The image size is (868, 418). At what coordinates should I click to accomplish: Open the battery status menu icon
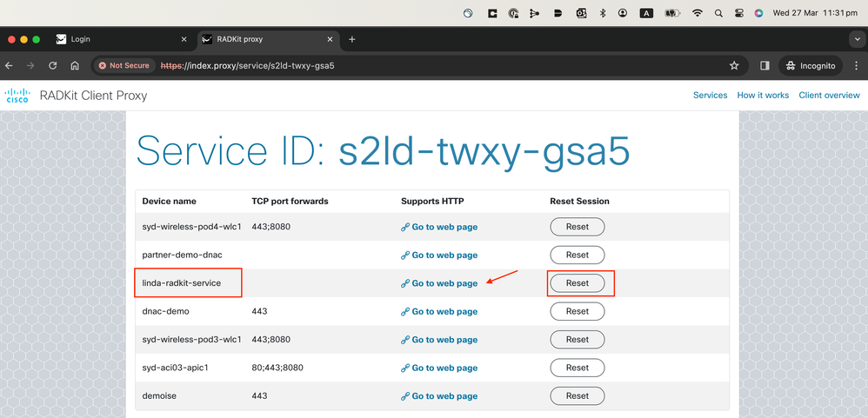672,13
